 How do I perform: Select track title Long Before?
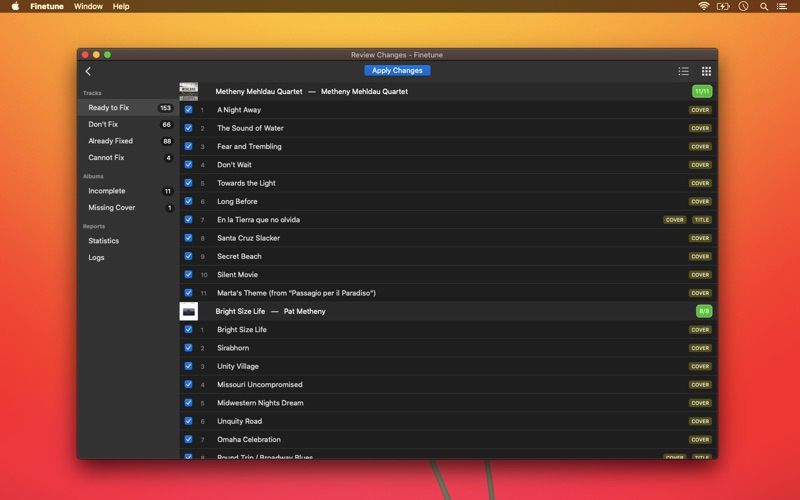click(237, 202)
